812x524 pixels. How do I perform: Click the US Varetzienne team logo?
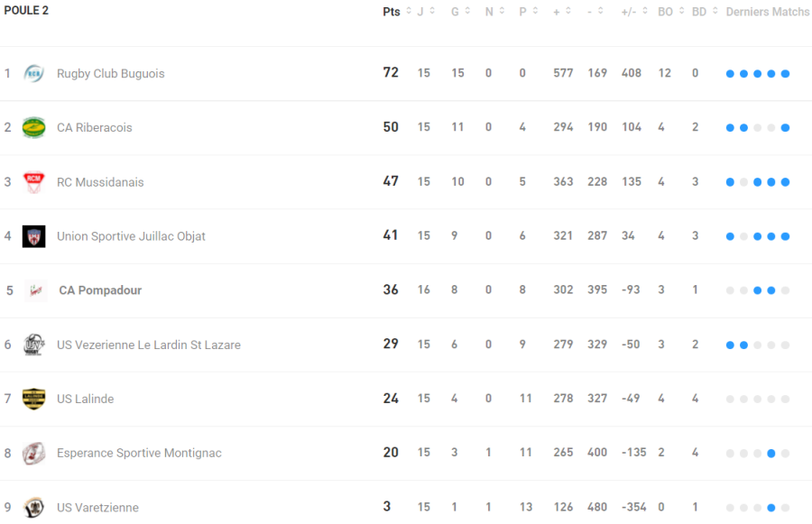[33, 507]
